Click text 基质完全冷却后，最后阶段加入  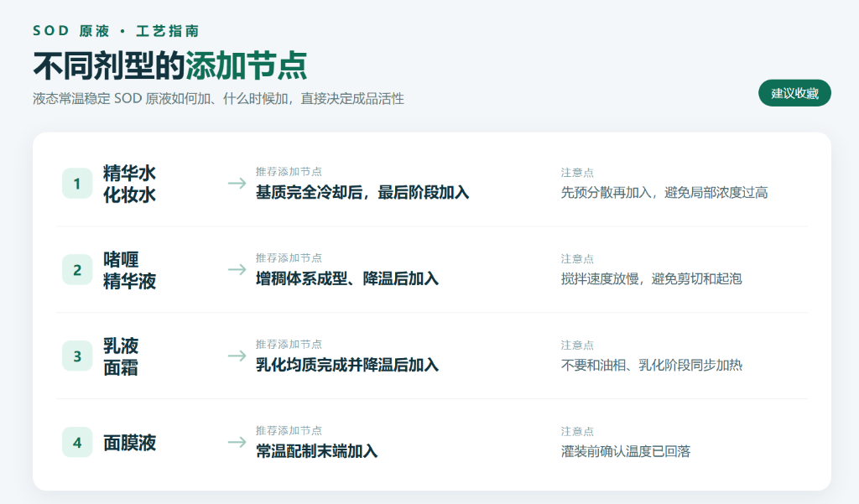(x=362, y=192)
